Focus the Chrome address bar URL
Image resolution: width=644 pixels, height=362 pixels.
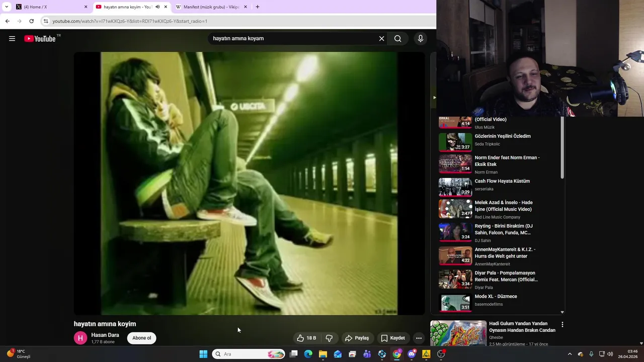tap(130, 21)
